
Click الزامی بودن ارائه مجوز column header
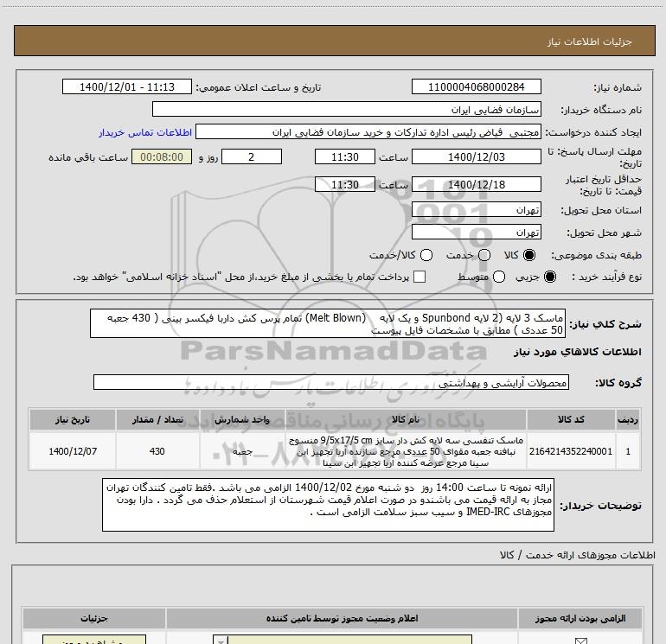pos(580,618)
